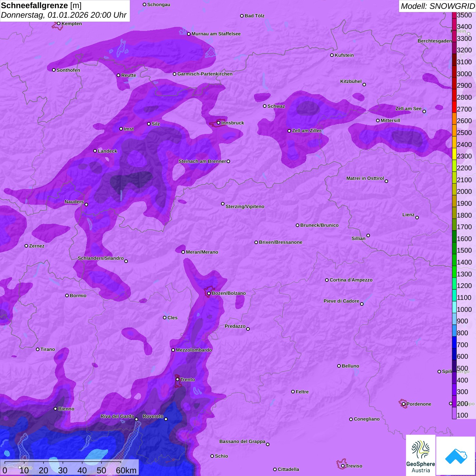
Task: Click the 'Modell: SNOWGRID' label
Action: coord(438,6)
